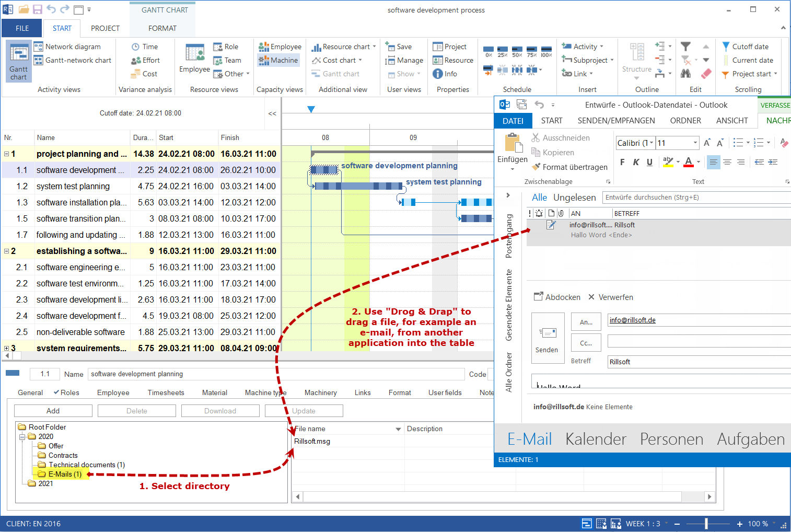Open Time variance analysis

pos(144,47)
